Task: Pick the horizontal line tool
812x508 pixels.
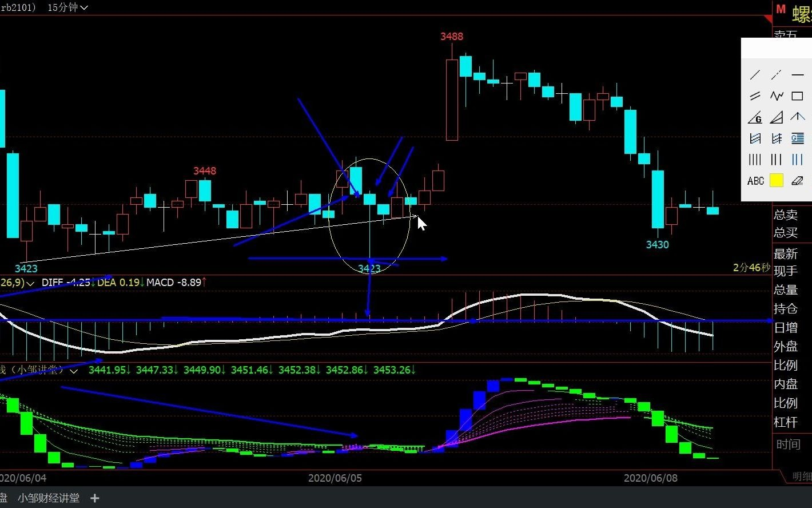Action: 797,75
